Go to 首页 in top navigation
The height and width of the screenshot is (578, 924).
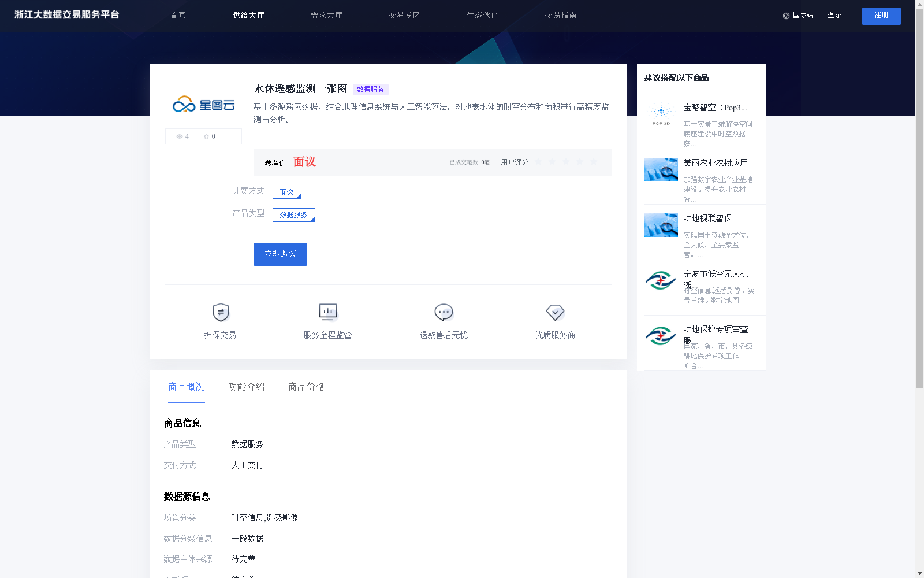(x=178, y=16)
